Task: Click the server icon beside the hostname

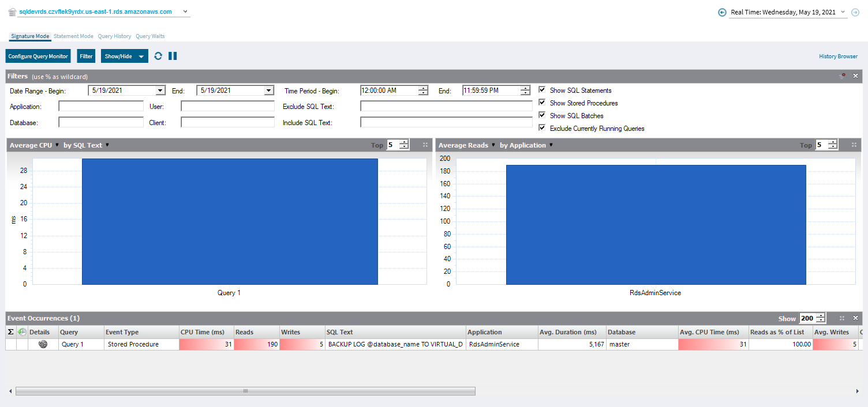Action: 12,12
